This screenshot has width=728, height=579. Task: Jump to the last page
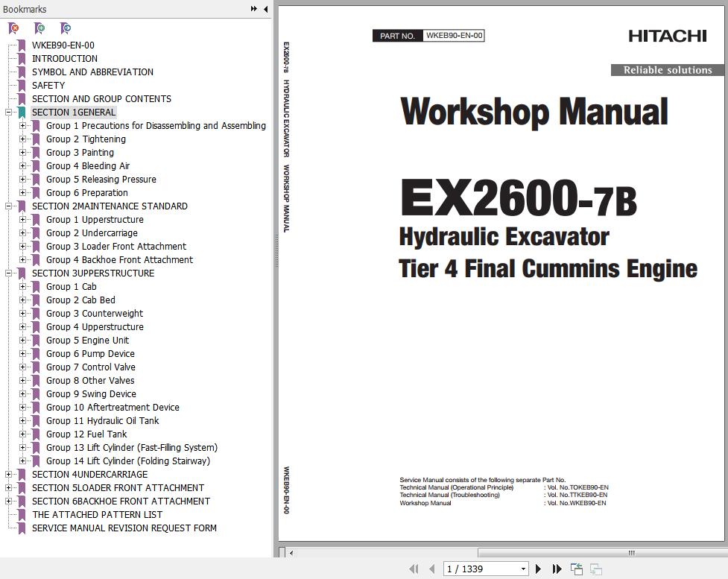[x=557, y=569]
